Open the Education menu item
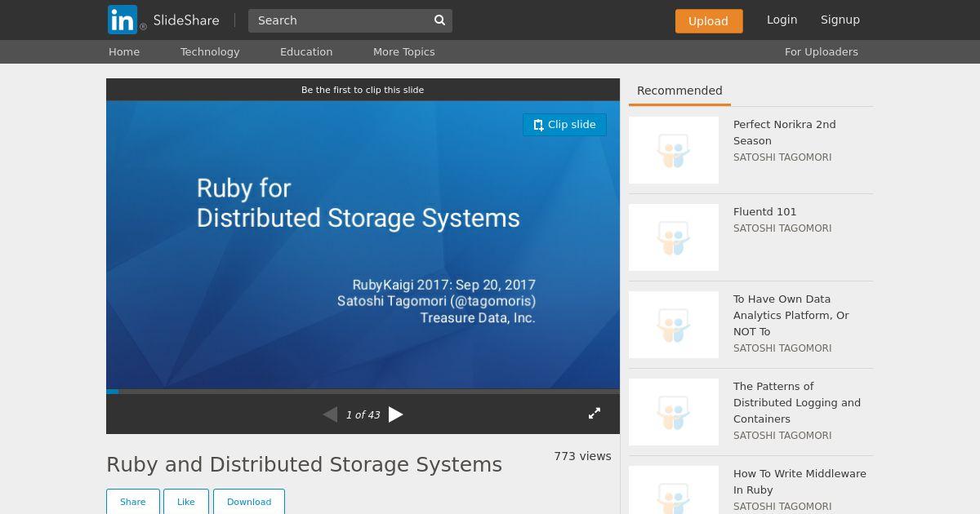The height and width of the screenshot is (514, 980). point(306,51)
